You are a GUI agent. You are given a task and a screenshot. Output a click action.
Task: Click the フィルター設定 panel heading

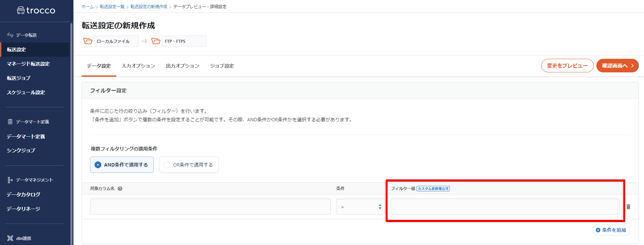(108, 91)
